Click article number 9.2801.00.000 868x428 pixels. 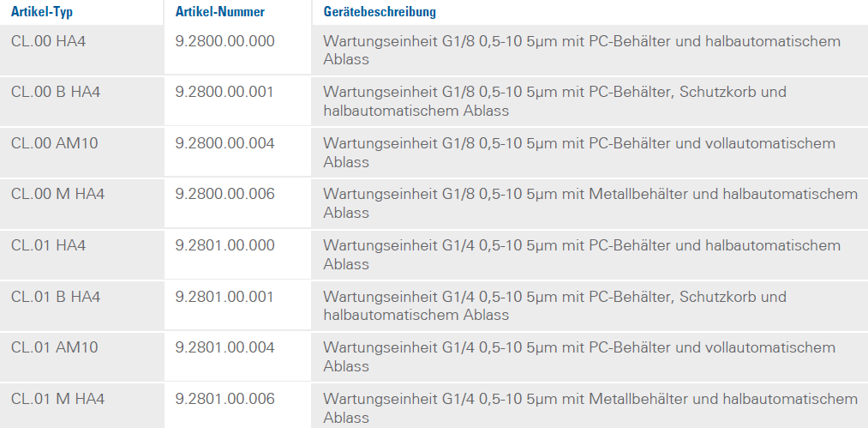click(224, 245)
